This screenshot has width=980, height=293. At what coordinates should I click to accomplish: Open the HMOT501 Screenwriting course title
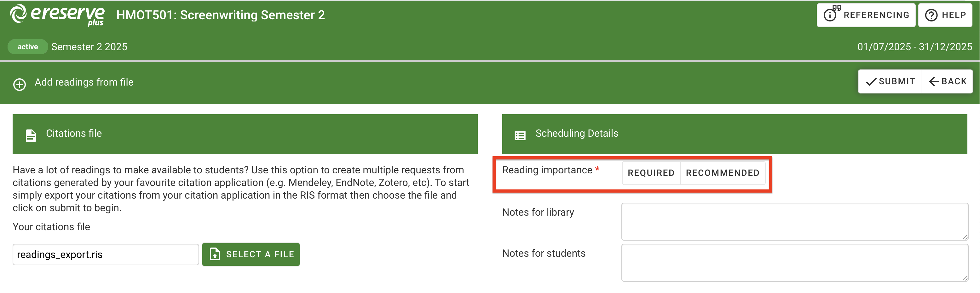pyautogui.click(x=221, y=15)
